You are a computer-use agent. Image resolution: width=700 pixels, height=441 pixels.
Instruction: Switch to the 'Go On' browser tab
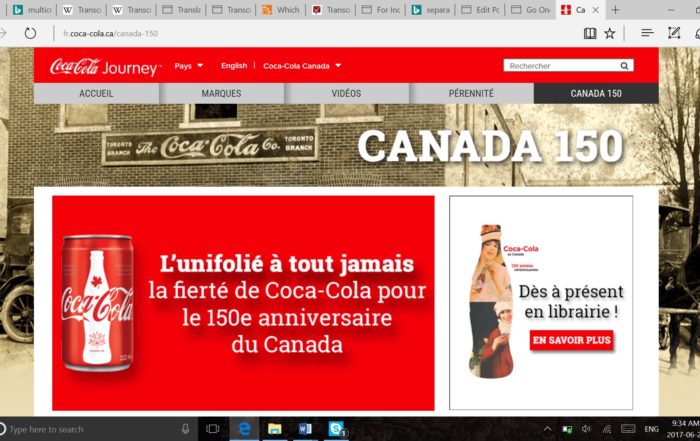pos(530,9)
